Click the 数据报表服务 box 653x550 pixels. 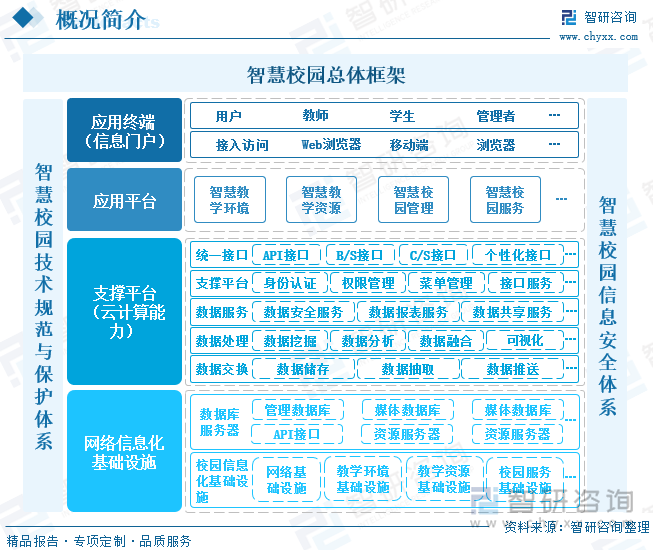[408, 312]
